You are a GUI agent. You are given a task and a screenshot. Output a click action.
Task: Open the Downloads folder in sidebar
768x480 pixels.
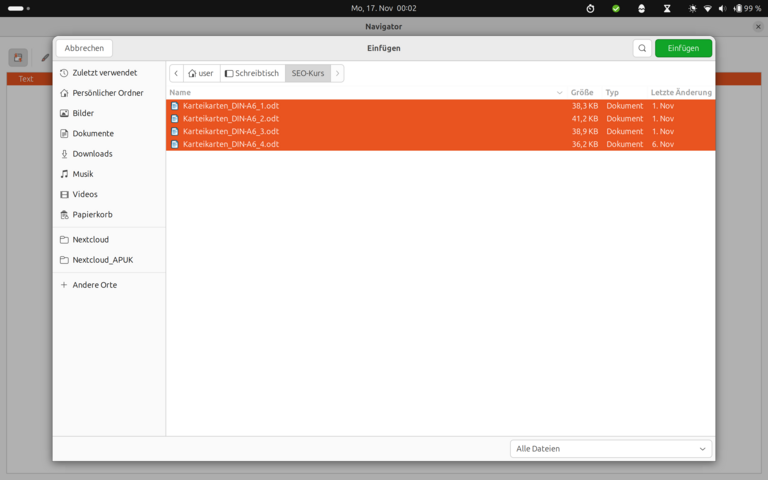pyautogui.click(x=92, y=154)
